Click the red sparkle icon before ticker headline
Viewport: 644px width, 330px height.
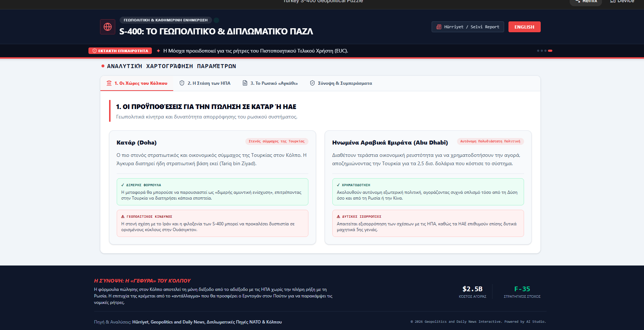(158, 51)
